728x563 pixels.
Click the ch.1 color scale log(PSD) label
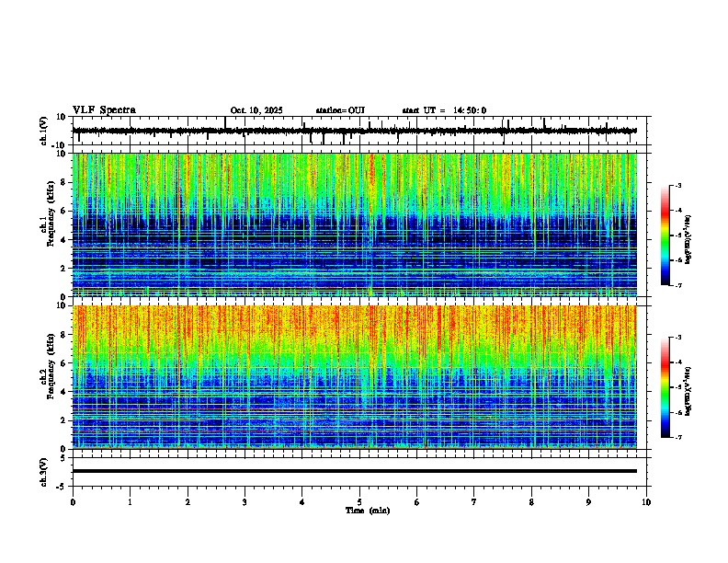(x=688, y=240)
